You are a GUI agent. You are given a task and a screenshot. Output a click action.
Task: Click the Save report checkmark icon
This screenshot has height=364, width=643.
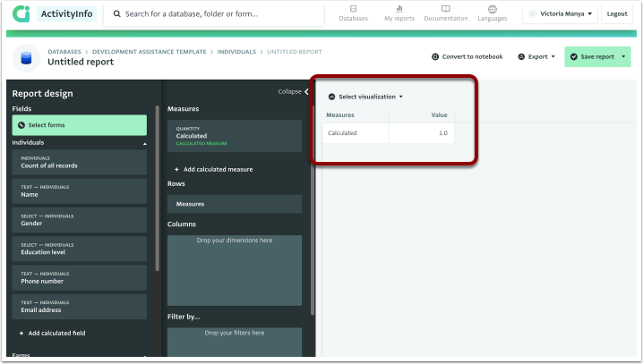coord(574,57)
